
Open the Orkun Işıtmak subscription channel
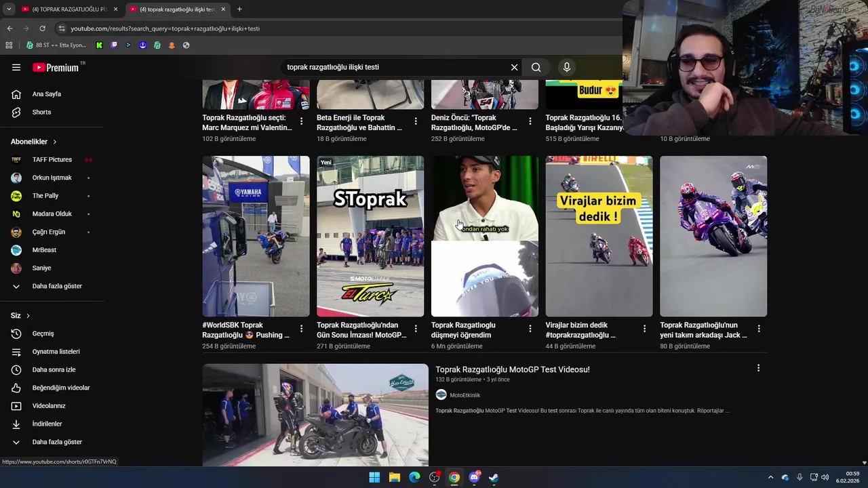52,178
